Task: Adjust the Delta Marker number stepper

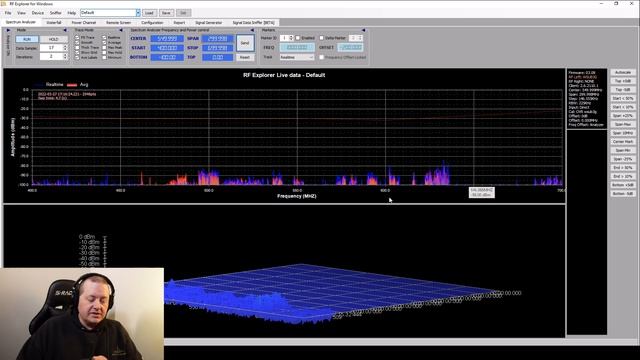Action: [360, 38]
